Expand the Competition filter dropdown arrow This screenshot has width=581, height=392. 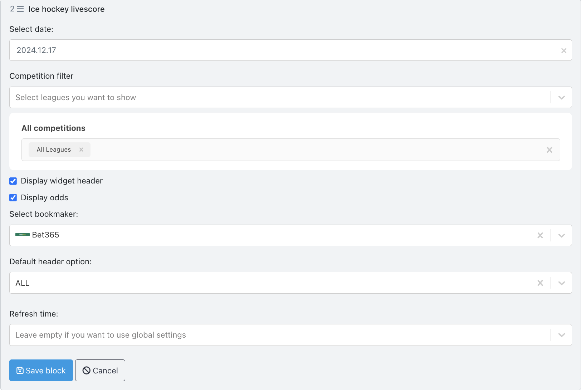[x=561, y=98]
